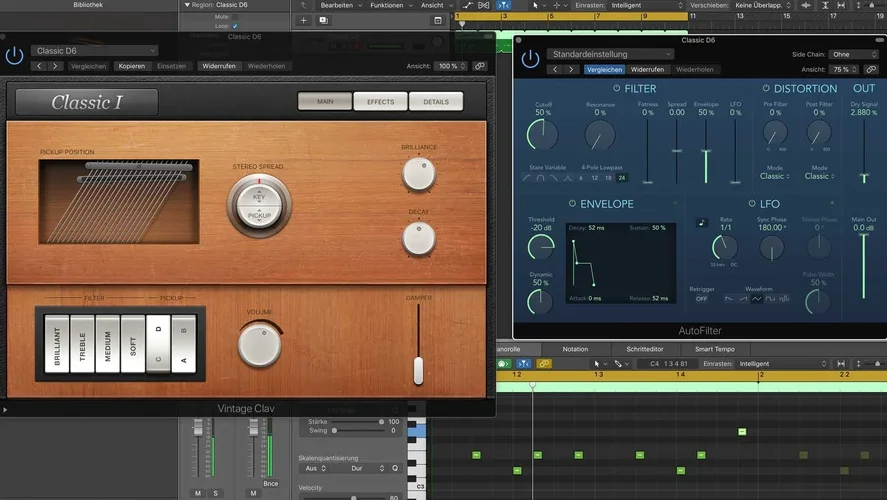Disable the Envelope section power icon
Screen dimensions: 887x500
(572, 204)
